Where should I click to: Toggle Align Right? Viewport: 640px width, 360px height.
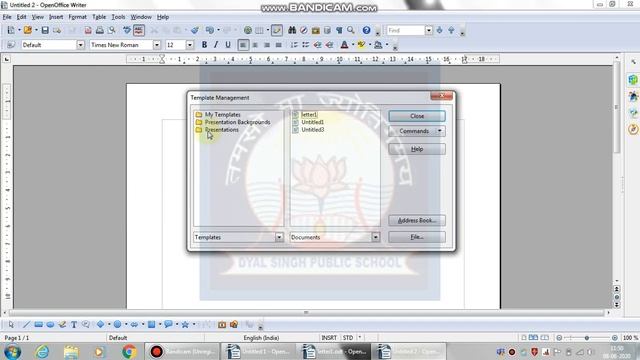click(267, 45)
